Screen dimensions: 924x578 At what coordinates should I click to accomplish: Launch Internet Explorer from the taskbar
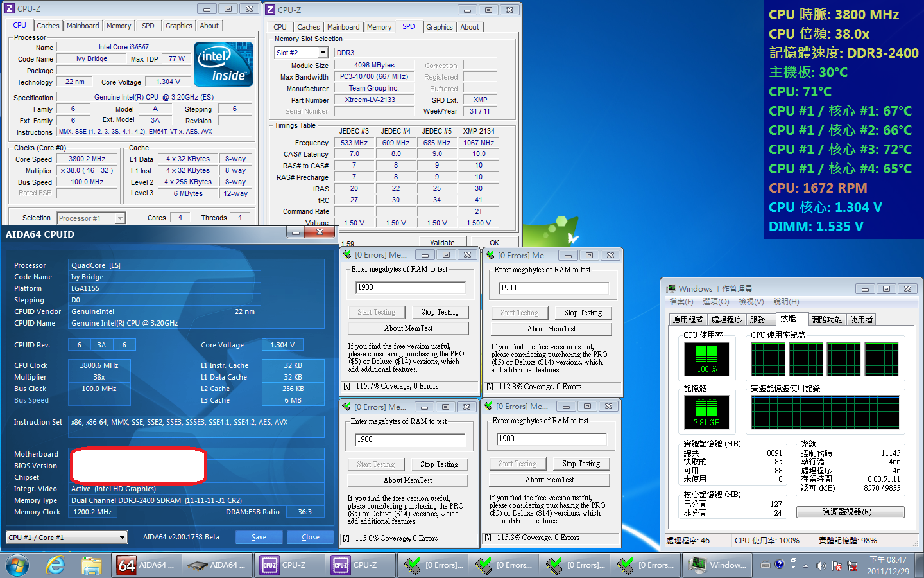tap(56, 565)
